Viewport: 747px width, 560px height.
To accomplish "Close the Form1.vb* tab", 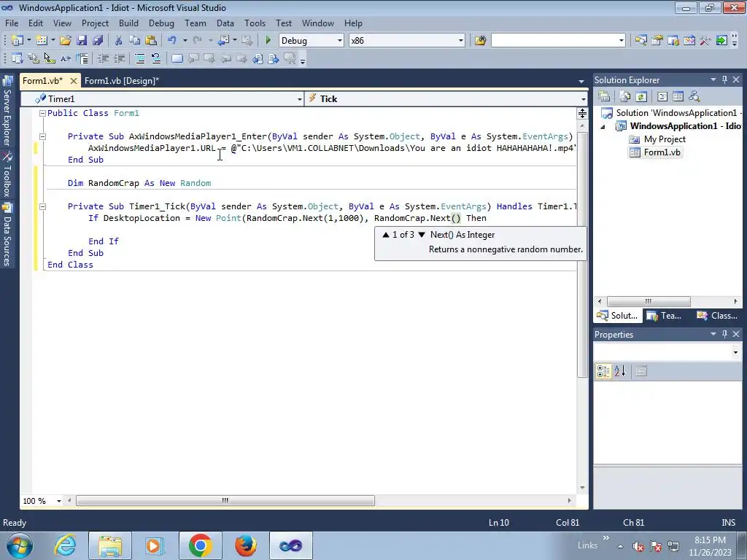I will 74,81.
